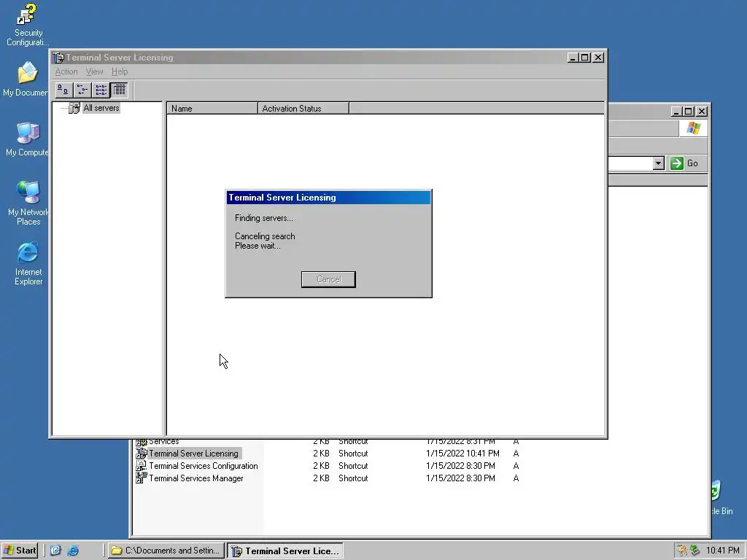Open the Internet Explorer desktop icon
747x560 pixels.
(x=28, y=264)
